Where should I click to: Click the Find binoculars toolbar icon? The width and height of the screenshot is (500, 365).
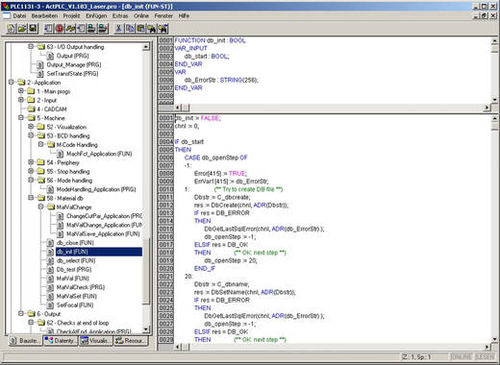(152, 29)
